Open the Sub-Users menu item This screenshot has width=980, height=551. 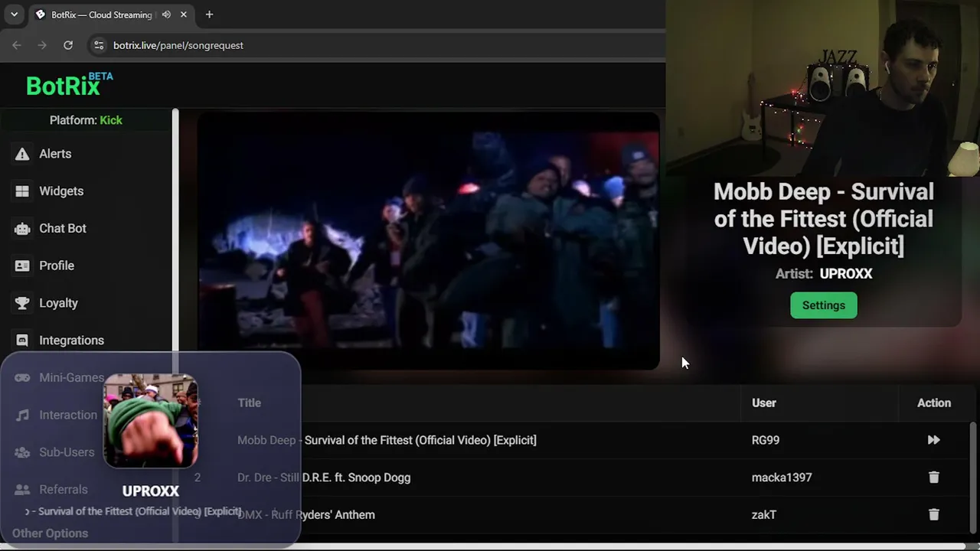coord(67,452)
